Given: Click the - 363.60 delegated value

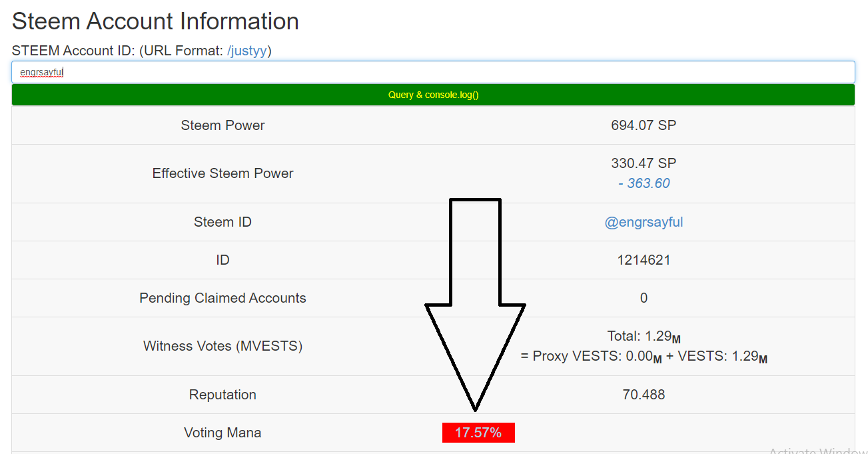Looking at the screenshot, I should 644,183.
